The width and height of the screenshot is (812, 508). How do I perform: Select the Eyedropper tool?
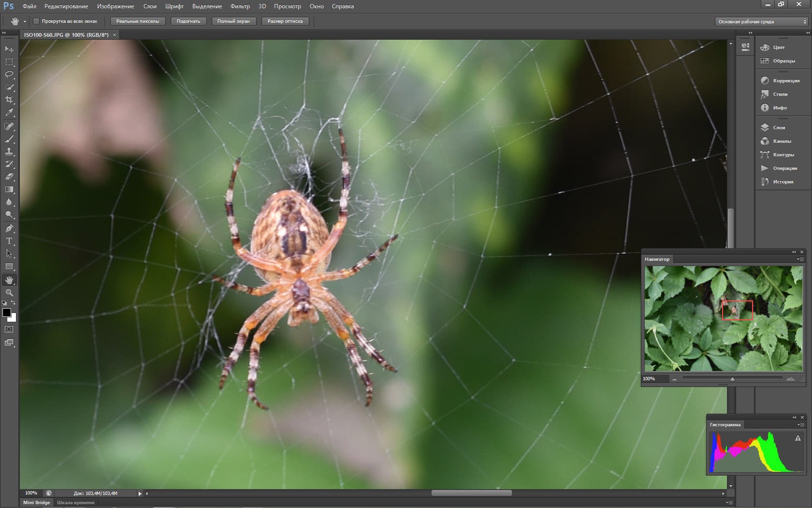(9, 112)
